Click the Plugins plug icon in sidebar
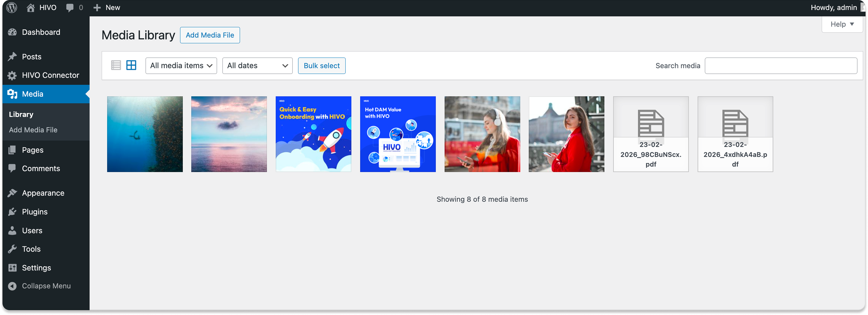Viewport: 868px width, 315px height. 12,212
